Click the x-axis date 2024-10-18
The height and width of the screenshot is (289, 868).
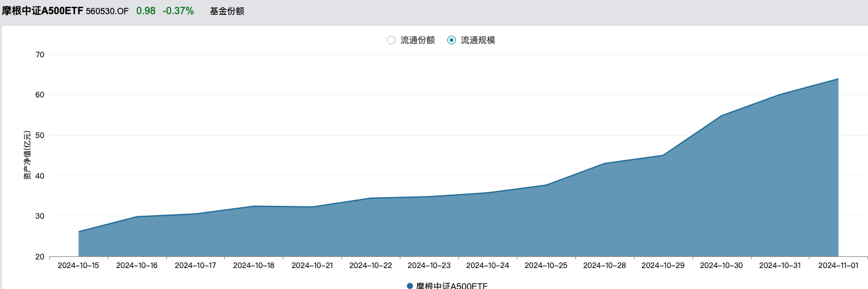pyautogui.click(x=254, y=265)
